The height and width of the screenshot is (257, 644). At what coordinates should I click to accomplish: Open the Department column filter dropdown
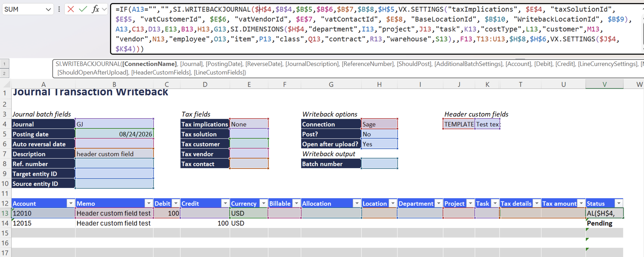[x=439, y=203]
